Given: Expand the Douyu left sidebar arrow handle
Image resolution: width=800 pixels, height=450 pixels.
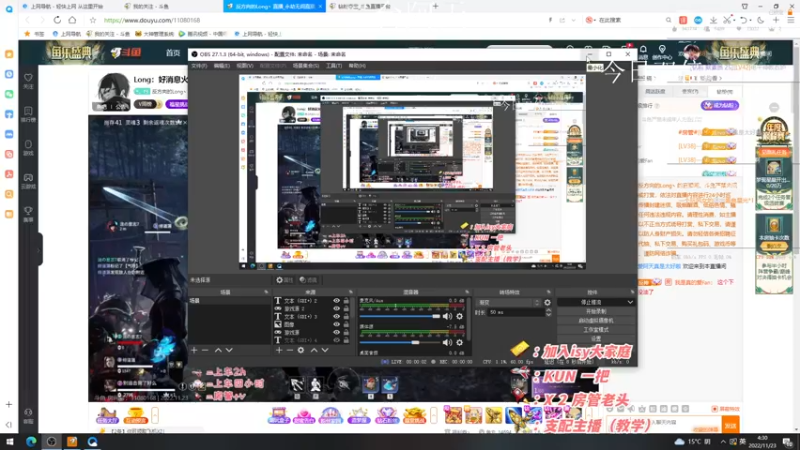Looking at the screenshot, I should 39,250.
